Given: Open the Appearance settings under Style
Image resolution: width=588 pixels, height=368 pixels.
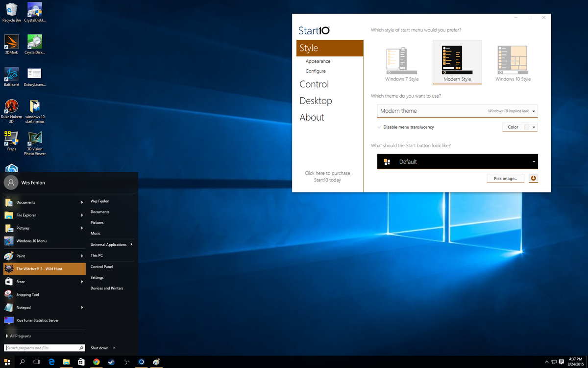Looking at the screenshot, I should [318, 61].
